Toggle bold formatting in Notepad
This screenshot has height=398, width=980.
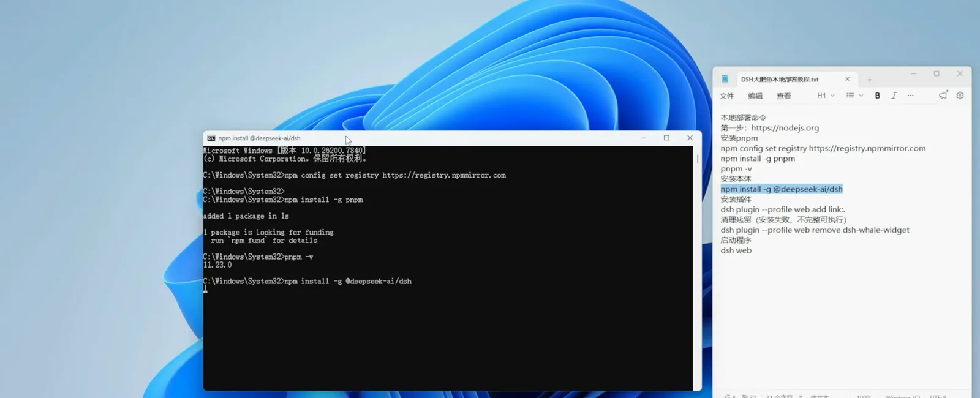pos(878,96)
